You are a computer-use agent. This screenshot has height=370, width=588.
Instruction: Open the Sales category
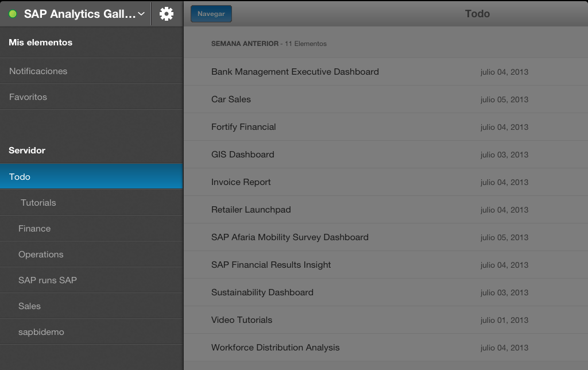tap(29, 306)
